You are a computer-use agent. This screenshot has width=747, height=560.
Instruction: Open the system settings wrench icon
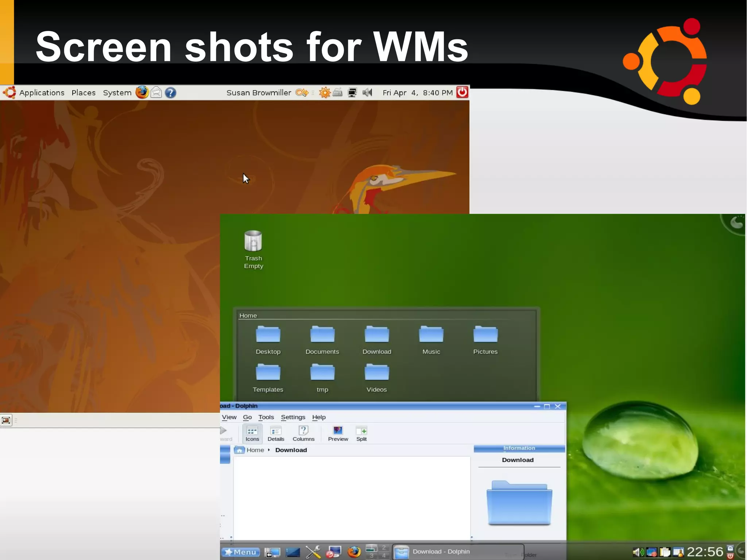[x=313, y=552]
